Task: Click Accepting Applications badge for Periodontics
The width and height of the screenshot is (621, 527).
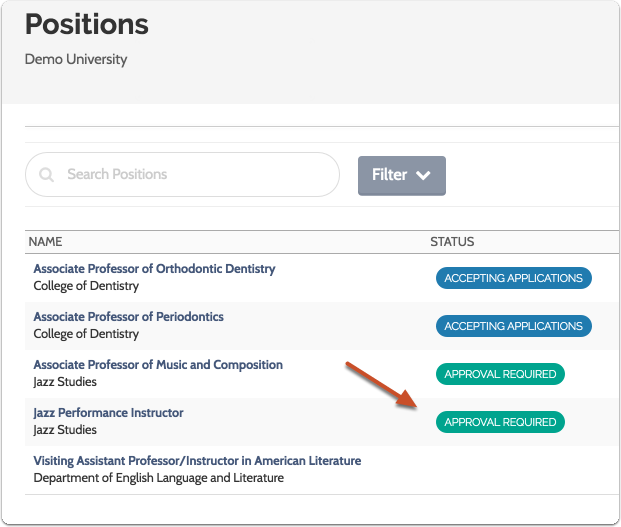Action: pyautogui.click(x=513, y=326)
